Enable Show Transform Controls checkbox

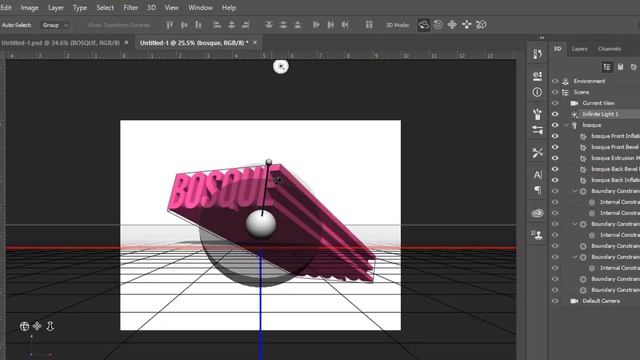coord(82,25)
